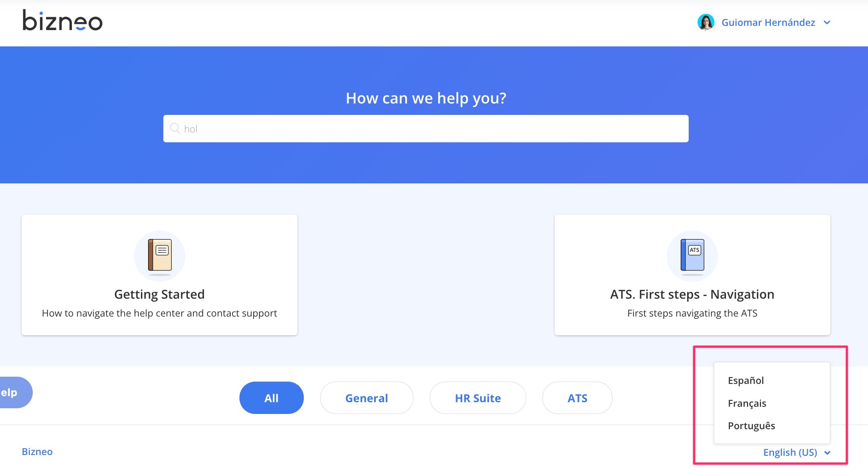
Task: Select the All category filter
Action: (x=271, y=398)
